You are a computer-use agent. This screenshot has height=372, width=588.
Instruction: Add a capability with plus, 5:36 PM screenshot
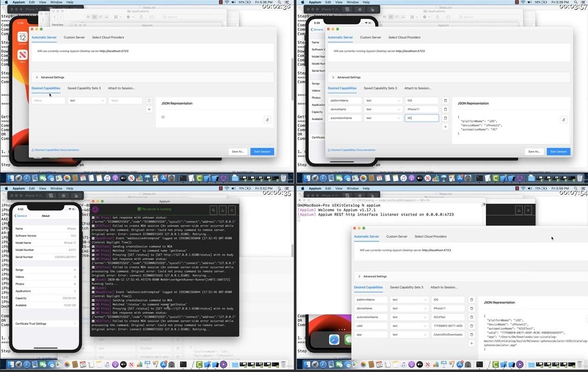(149, 109)
